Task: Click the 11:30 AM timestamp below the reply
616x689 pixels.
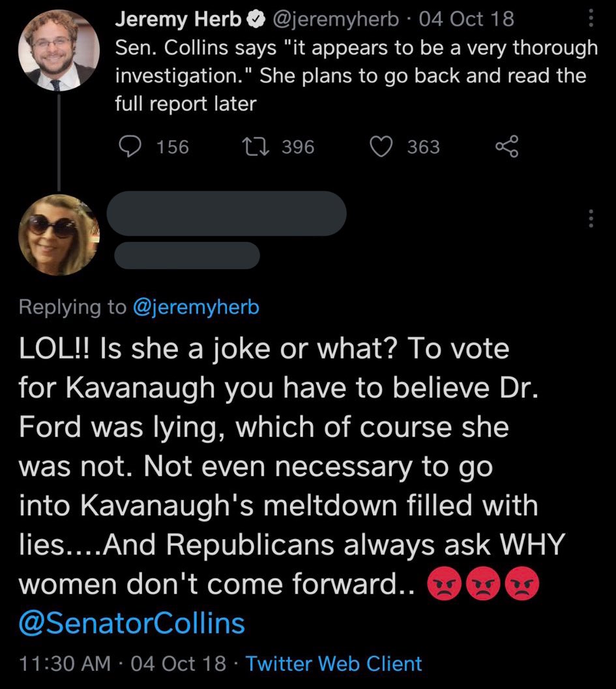Action: pyautogui.click(x=65, y=664)
